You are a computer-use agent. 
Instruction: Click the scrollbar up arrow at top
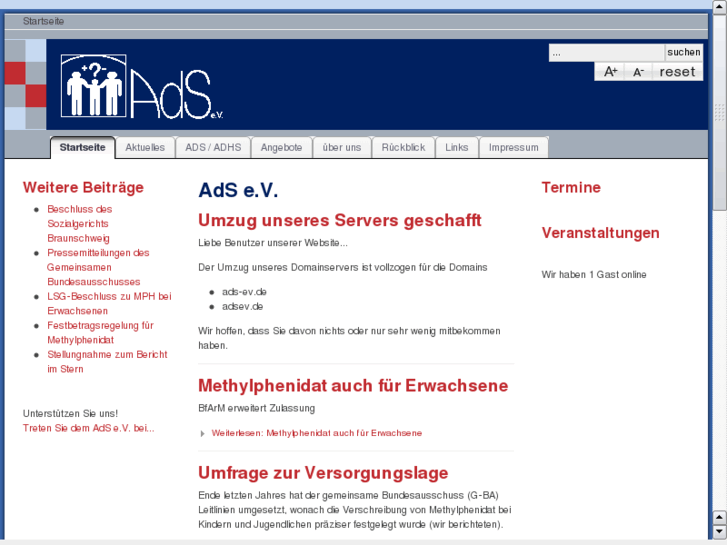click(720, 6)
